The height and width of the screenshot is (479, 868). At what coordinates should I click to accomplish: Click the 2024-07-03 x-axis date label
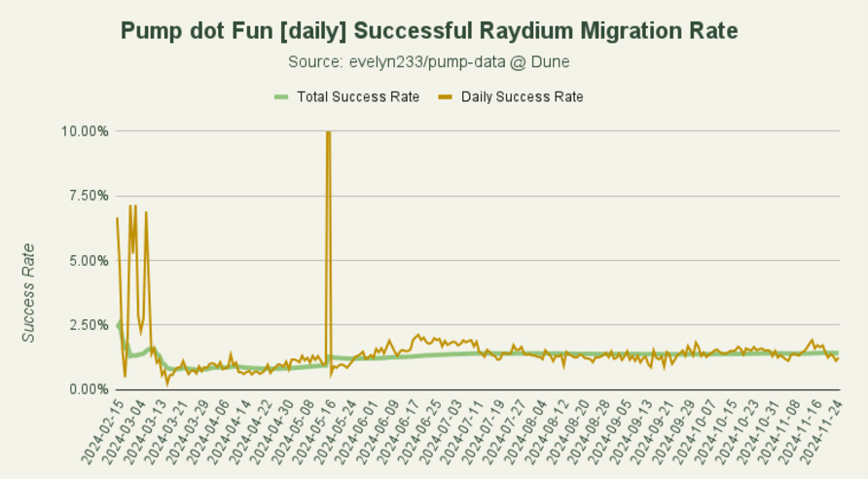pos(440,431)
